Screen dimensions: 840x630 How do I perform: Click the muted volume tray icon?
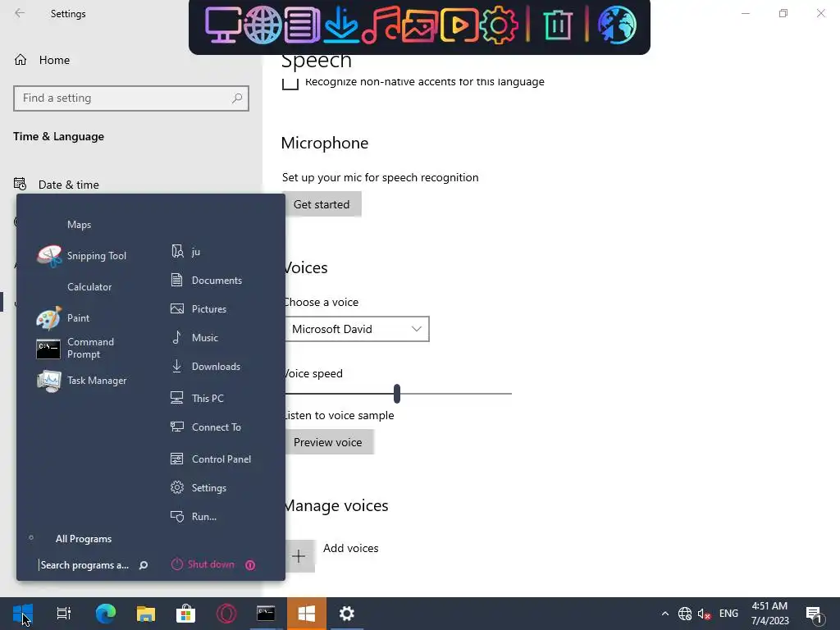click(x=704, y=614)
